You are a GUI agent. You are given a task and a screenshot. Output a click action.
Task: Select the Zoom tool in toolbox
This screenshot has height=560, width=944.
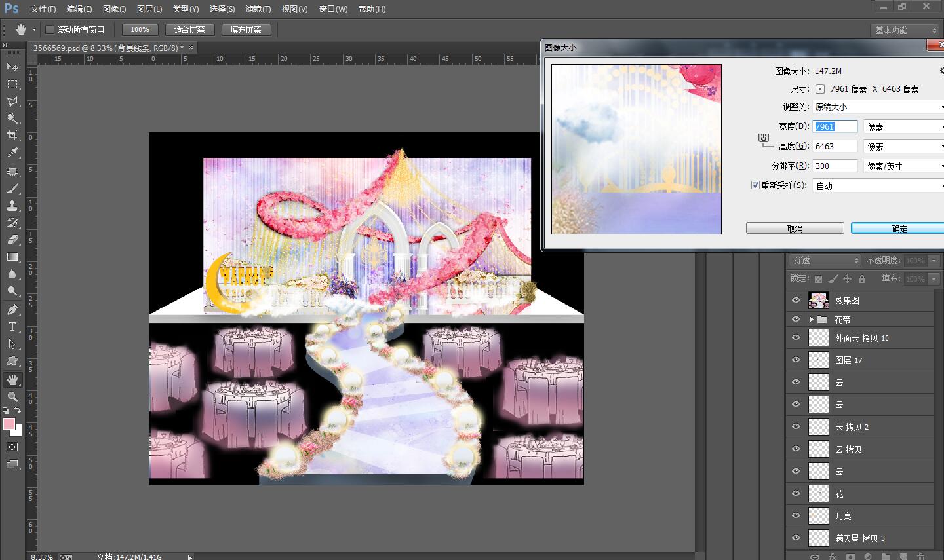coord(12,396)
